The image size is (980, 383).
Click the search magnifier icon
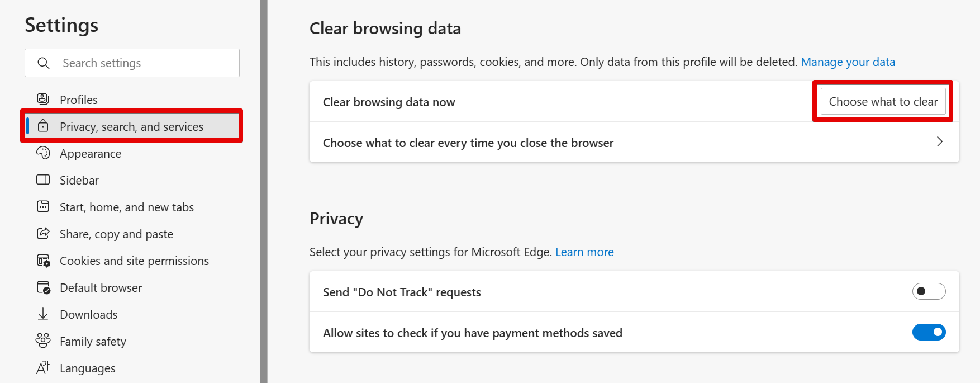[44, 63]
